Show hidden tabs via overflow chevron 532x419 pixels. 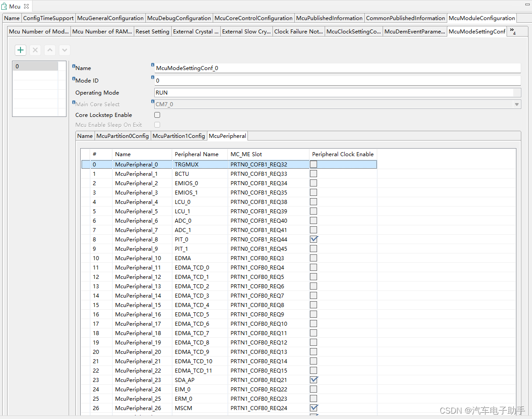(x=513, y=31)
